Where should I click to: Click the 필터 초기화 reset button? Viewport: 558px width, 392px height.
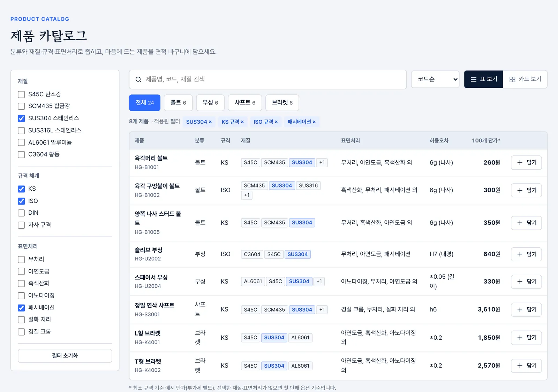point(65,356)
